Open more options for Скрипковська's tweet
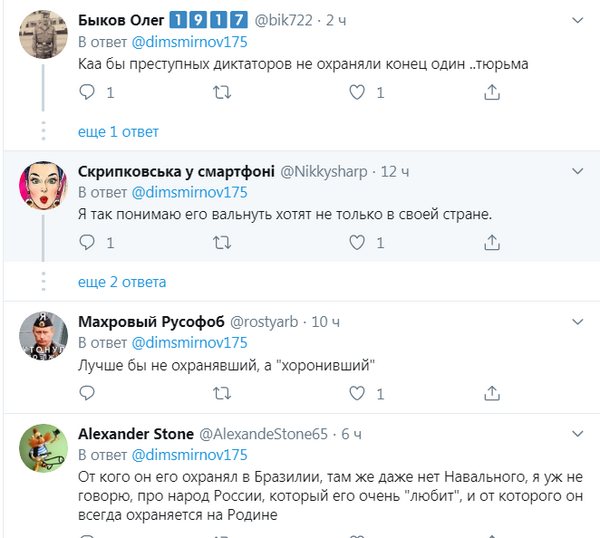Image resolution: width=600 pixels, height=538 pixels. click(x=578, y=171)
